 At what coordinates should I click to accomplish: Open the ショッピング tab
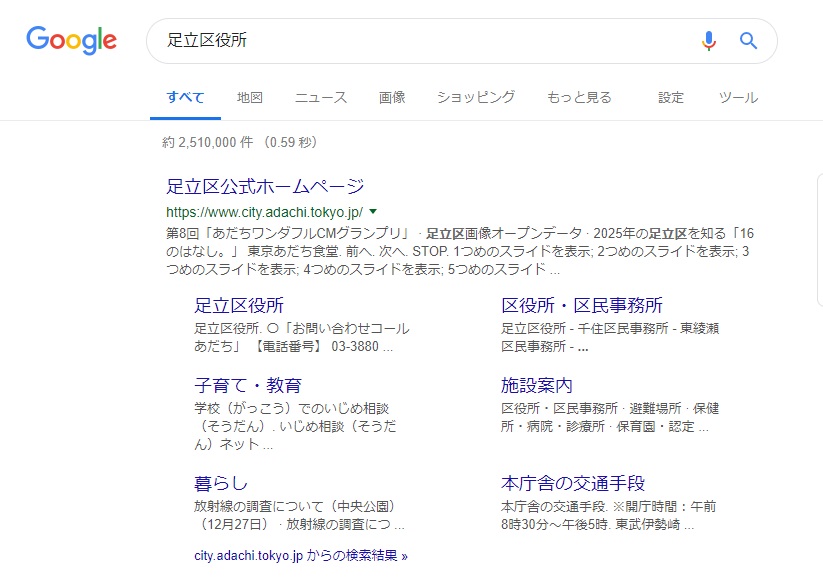(476, 97)
